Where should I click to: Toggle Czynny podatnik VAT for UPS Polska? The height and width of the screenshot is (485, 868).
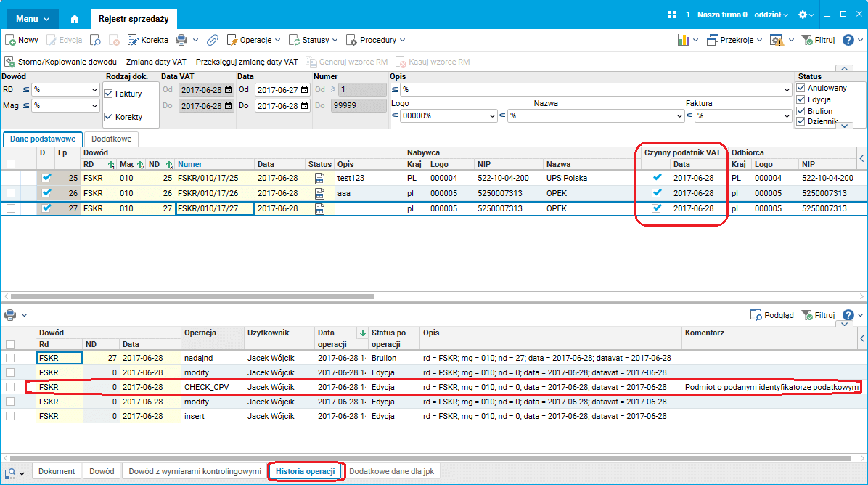point(657,178)
